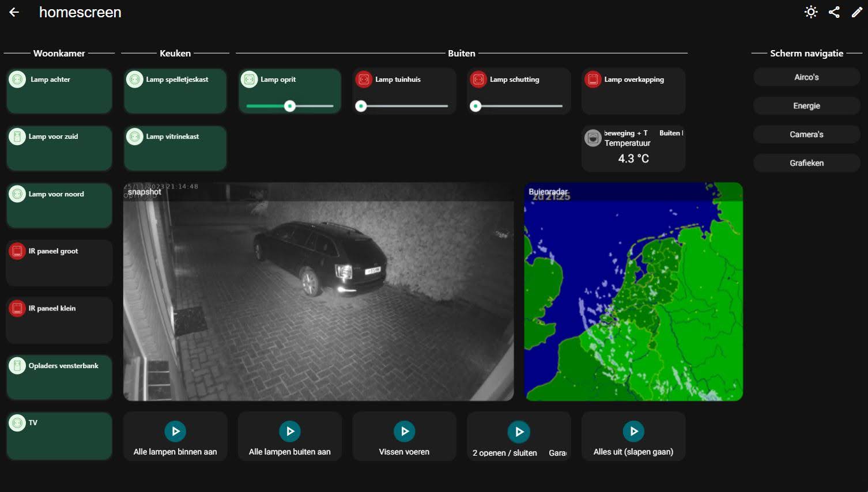The width and height of the screenshot is (868, 492).
Task: Start Vissen voeren with play icon
Action: (405, 431)
